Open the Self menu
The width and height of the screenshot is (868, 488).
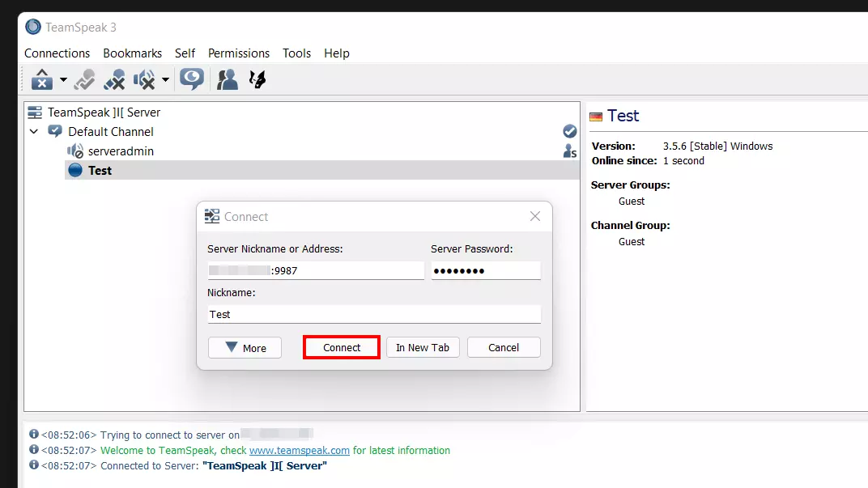(x=185, y=53)
